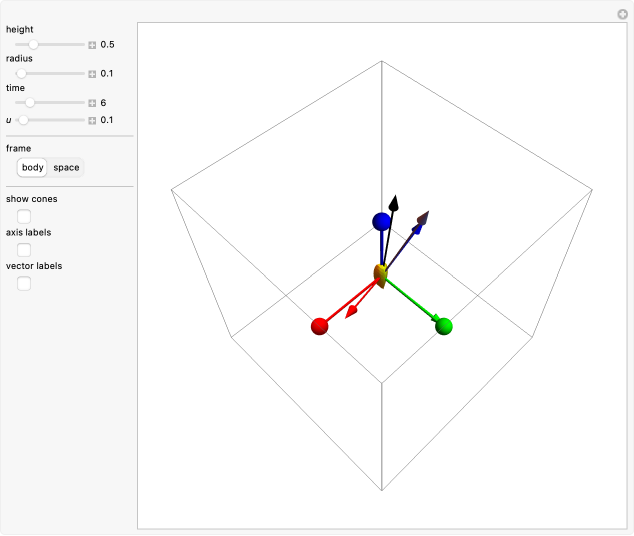Click the short red arrow head
634x536 pixels.
[351, 312]
